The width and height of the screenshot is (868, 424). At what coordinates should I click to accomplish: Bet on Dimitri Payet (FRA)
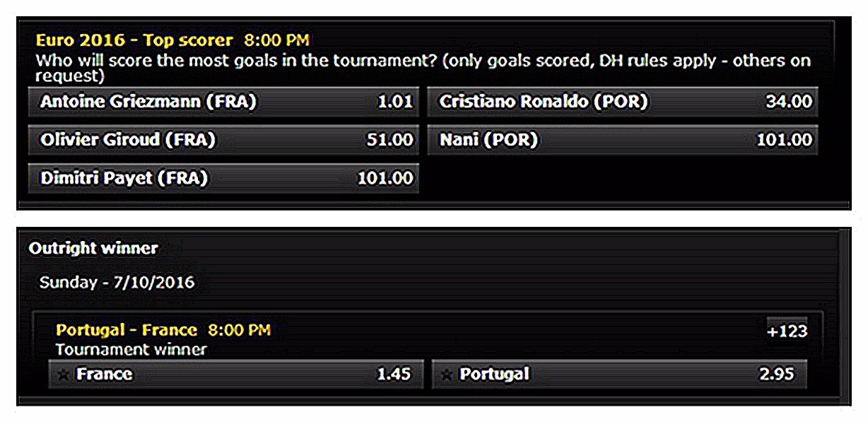point(124,178)
